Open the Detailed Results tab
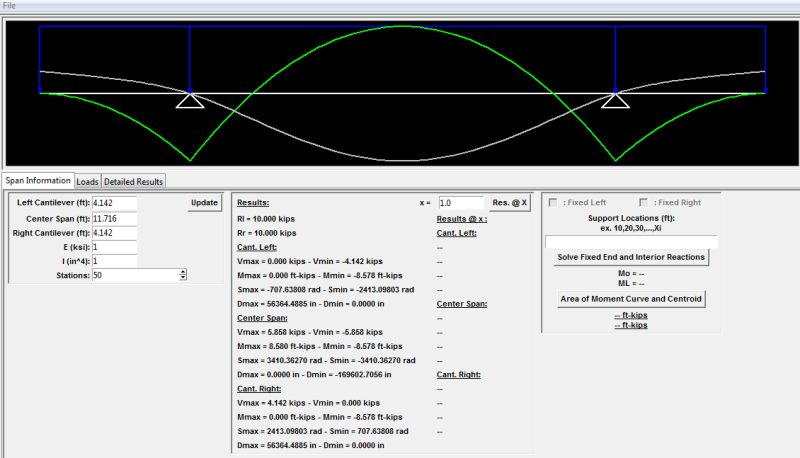This screenshot has height=458, width=800. coord(133,182)
